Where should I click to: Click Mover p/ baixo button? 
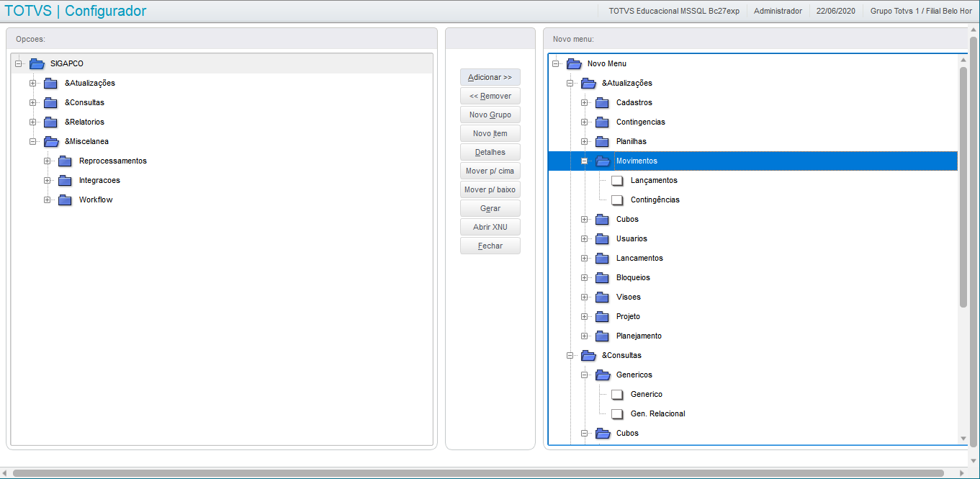pyautogui.click(x=490, y=189)
